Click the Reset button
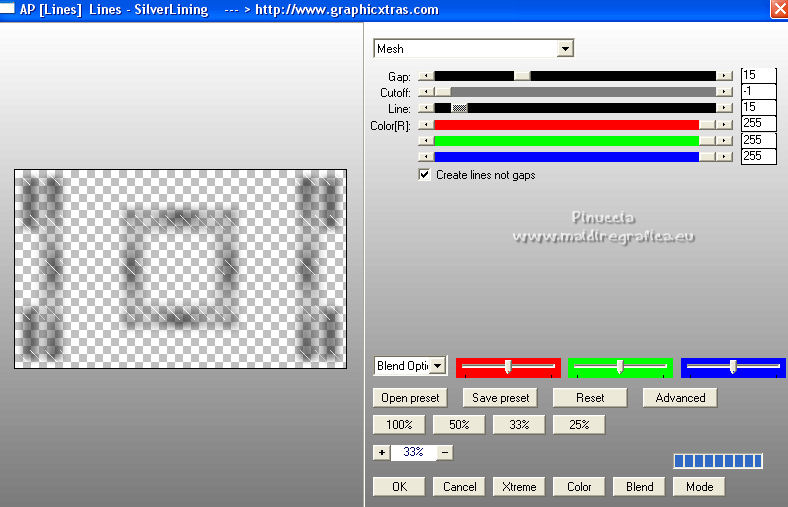This screenshot has width=788, height=507. pyautogui.click(x=590, y=398)
